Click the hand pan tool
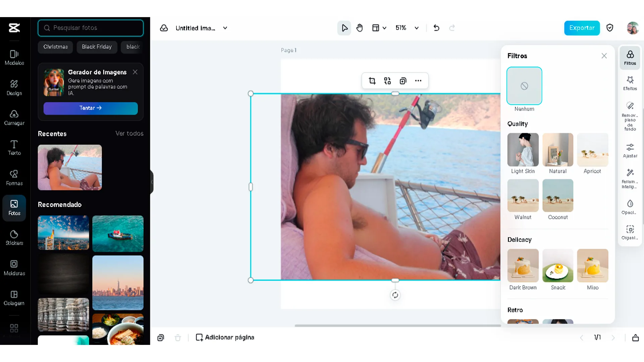644x362 pixels. pos(360,28)
